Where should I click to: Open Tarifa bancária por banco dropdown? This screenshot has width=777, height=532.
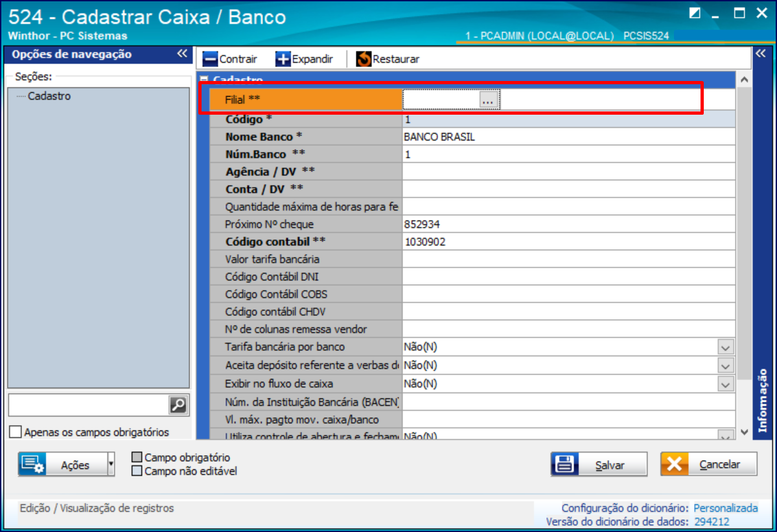pyautogui.click(x=725, y=347)
